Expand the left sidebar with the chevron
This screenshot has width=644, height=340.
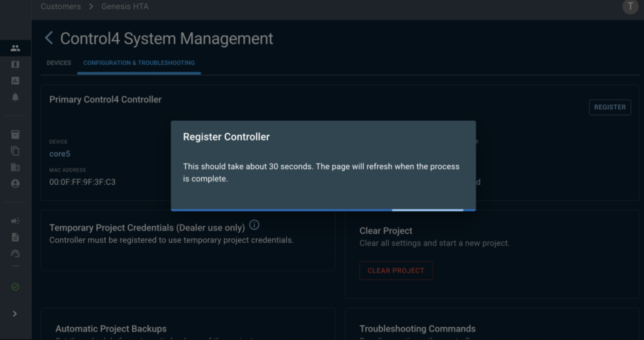15,314
